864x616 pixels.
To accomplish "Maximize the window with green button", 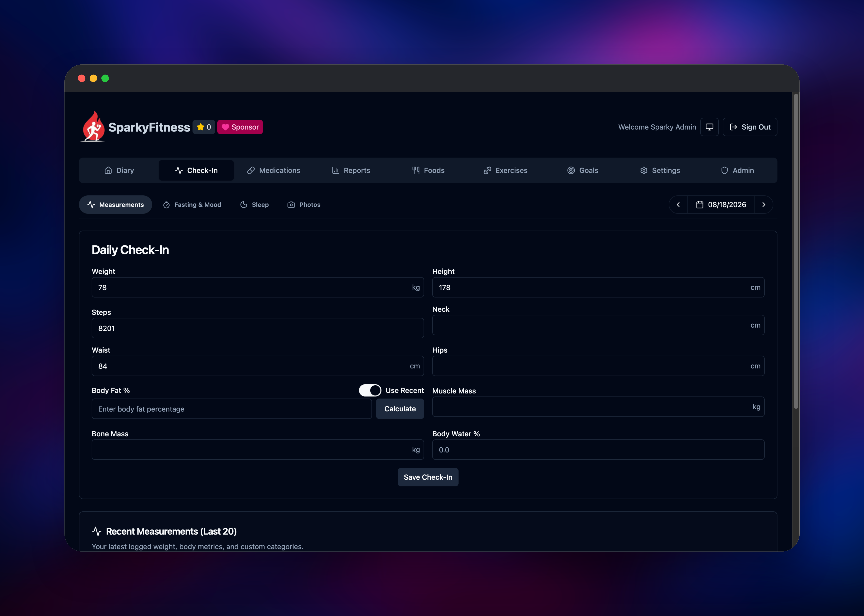I will (x=105, y=78).
